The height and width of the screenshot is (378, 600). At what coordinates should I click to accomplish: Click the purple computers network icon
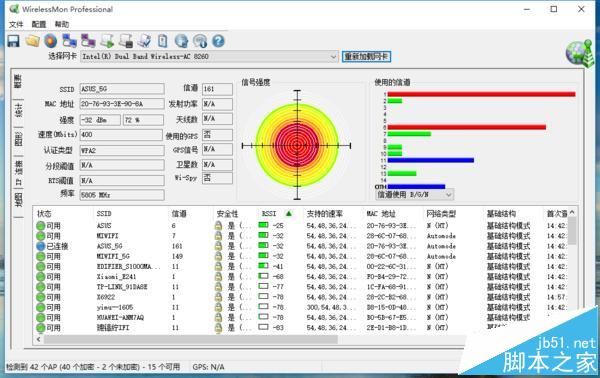tap(88, 41)
